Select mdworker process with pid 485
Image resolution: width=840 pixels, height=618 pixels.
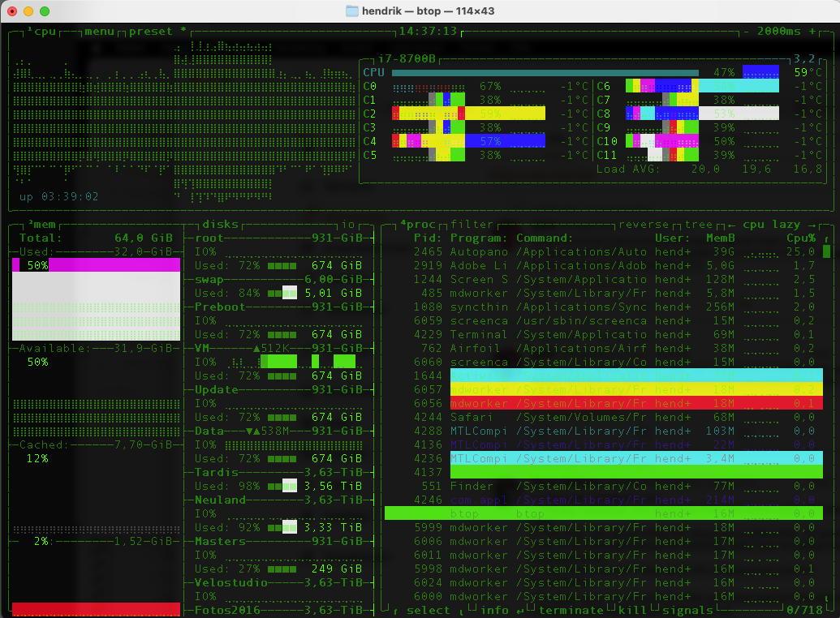click(604, 294)
